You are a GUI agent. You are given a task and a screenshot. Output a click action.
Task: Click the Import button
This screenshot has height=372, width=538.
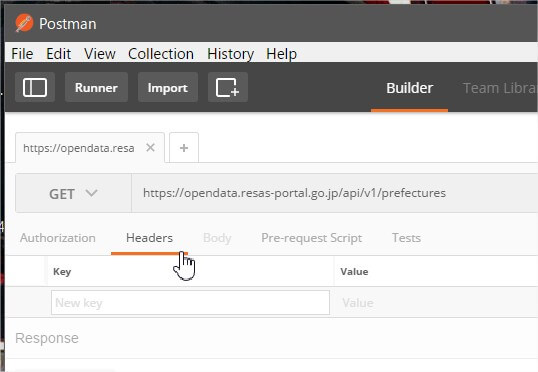[x=168, y=87]
